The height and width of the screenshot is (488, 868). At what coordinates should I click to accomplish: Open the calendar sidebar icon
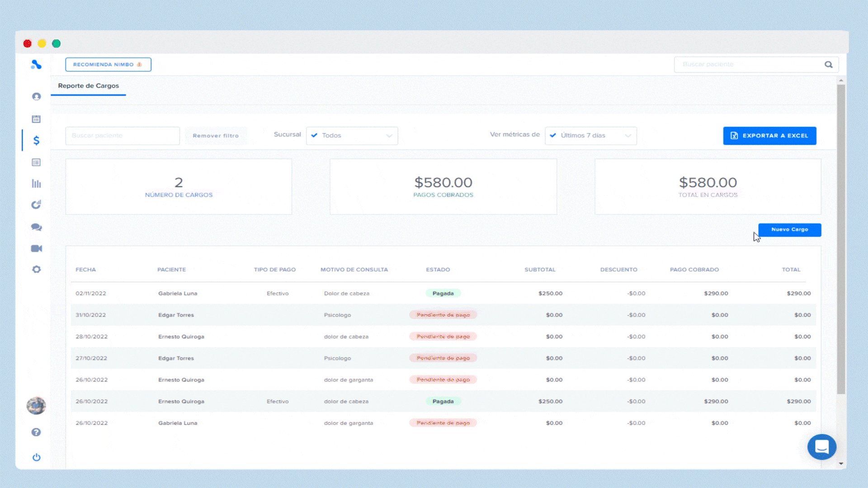click(36, 119)
